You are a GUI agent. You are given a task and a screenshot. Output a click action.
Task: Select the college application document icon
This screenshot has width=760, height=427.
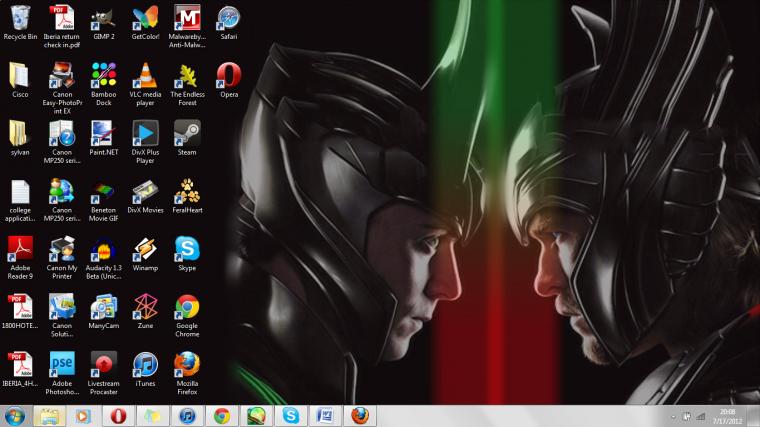pos(20,200)
